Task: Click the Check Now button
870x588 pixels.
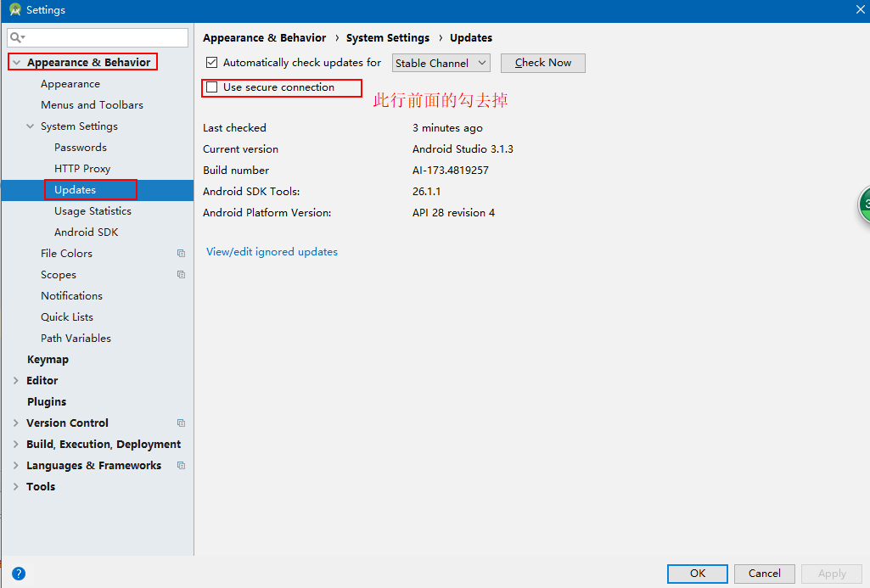Action: coord(542,63)
